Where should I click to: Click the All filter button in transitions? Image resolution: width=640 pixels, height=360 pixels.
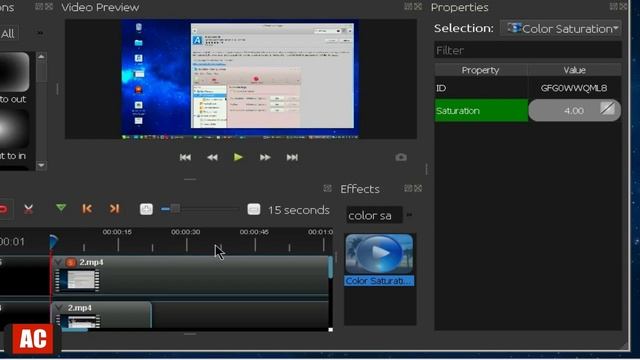8,33
